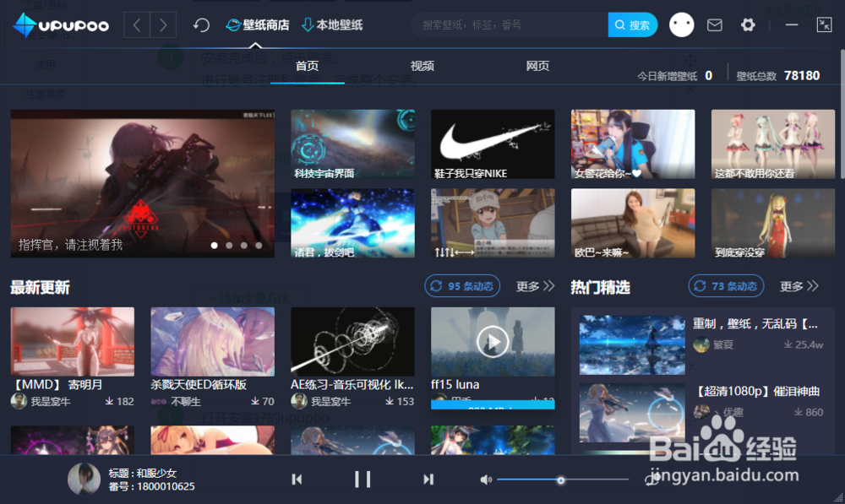Mute using the speaker icon
The height and width of the screenshot is (504, 845).
tap(486, 480)
